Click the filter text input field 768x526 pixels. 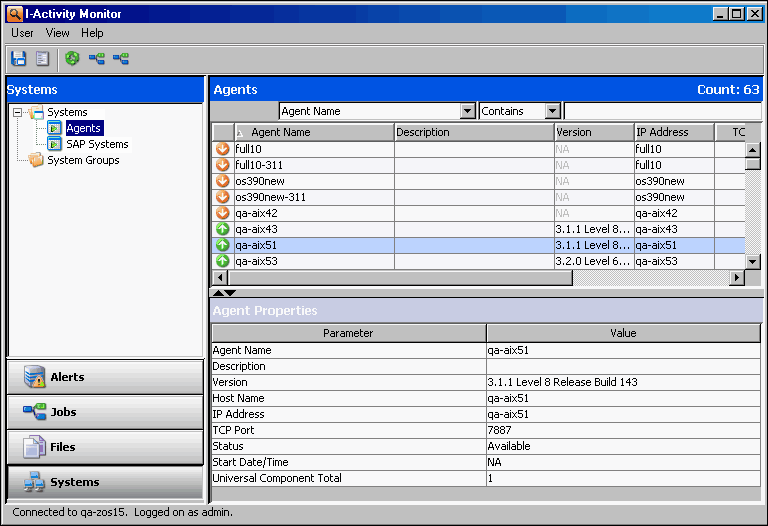click(660, 111)
